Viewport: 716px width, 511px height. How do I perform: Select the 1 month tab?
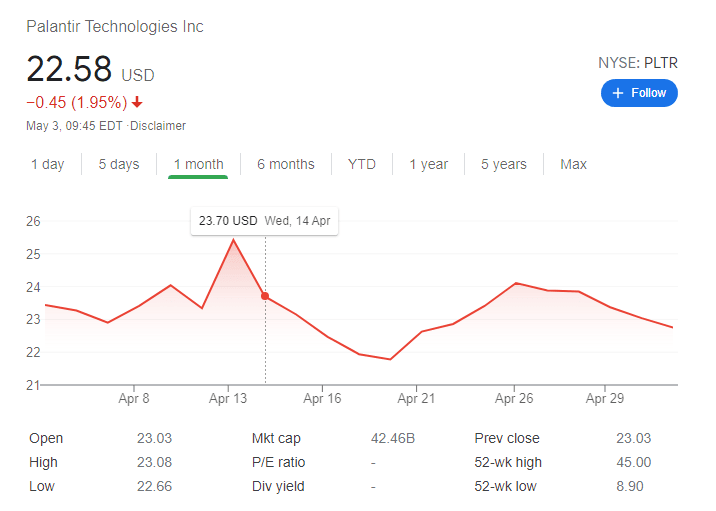pyautogui.click(x=198, y=164)
